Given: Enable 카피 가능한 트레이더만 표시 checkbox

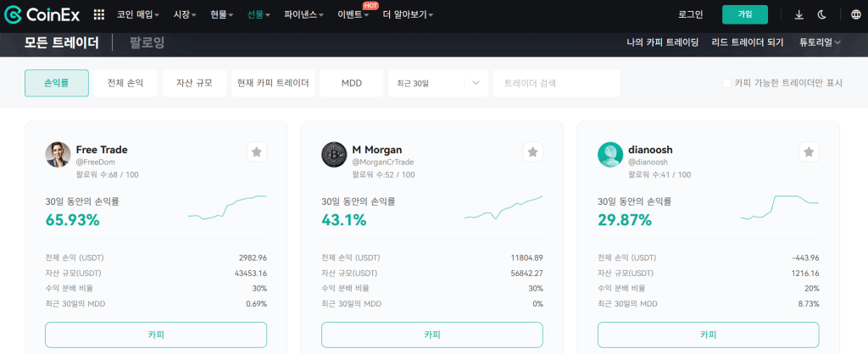Looking at the screenshot, I should 726,83.
